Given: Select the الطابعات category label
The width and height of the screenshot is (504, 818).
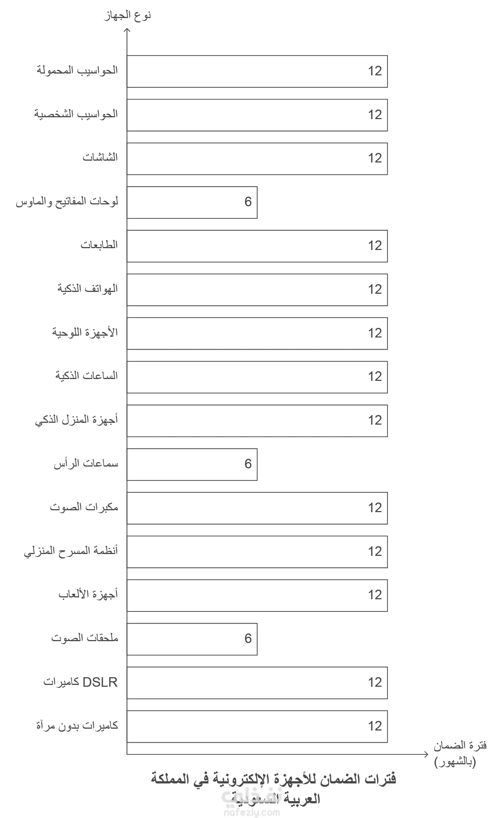Looking at the screenshot, I should pos(99,245).
